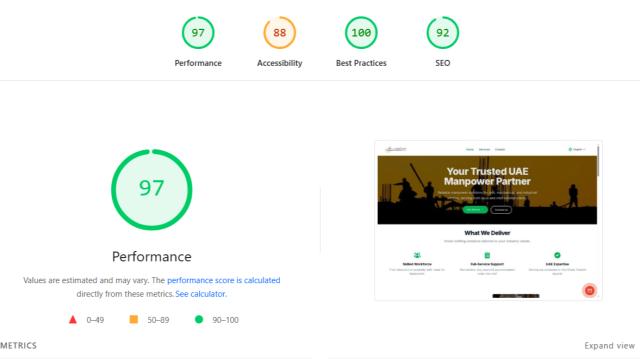Viewport: 640px width, 361px height.
Task: Click the page screenshot thumbnail preview
Action: [x=488, y=221]
